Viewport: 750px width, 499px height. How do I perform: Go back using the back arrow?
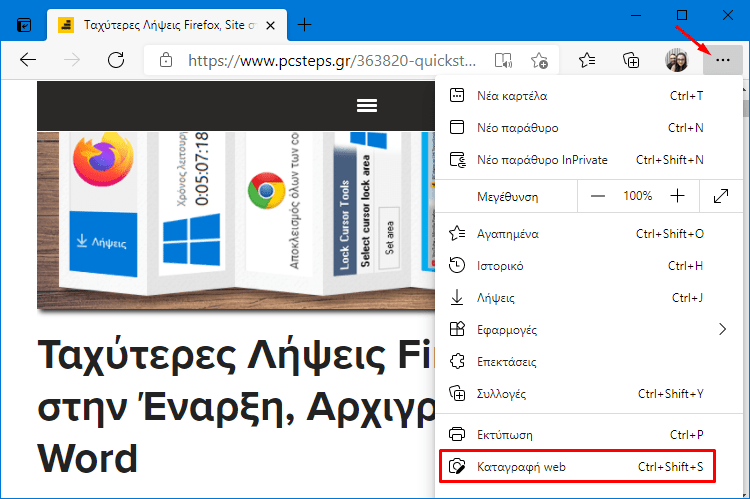(28, 60)
